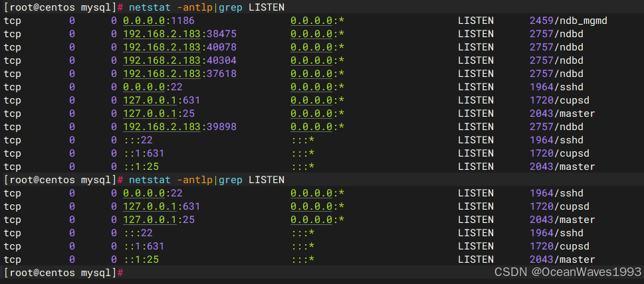The image size is (644, 284).
Task: Select 2757/ndbd in the port 38475 row
Action: (556, 34)
